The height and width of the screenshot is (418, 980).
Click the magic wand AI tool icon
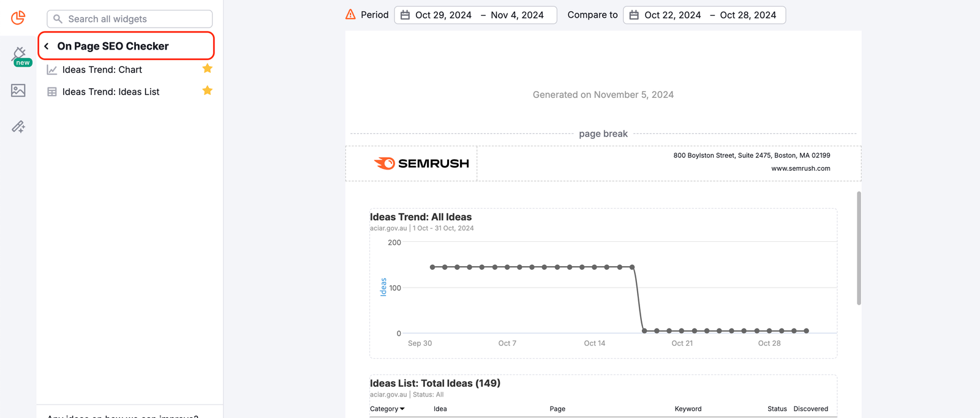[18, 126]
